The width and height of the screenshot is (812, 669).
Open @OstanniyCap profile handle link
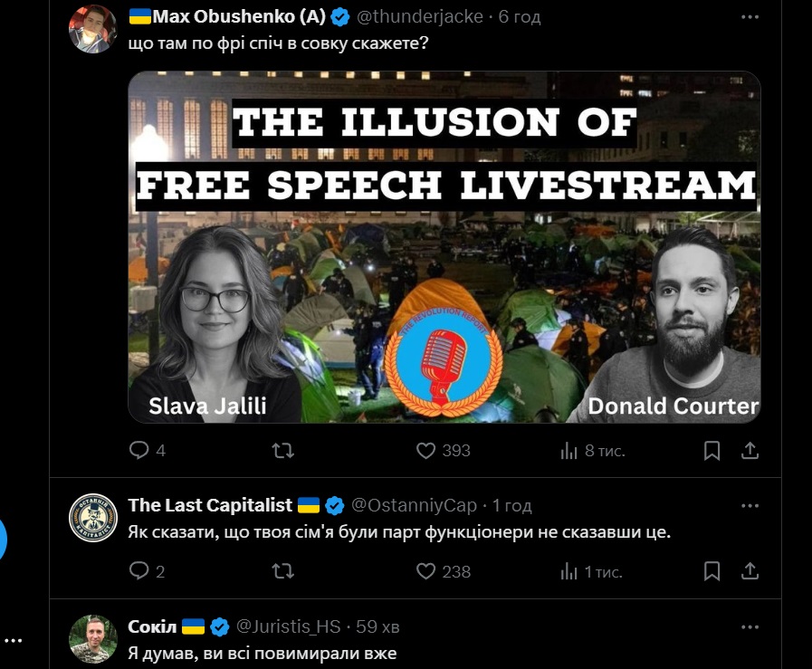[x=414, y=505]
